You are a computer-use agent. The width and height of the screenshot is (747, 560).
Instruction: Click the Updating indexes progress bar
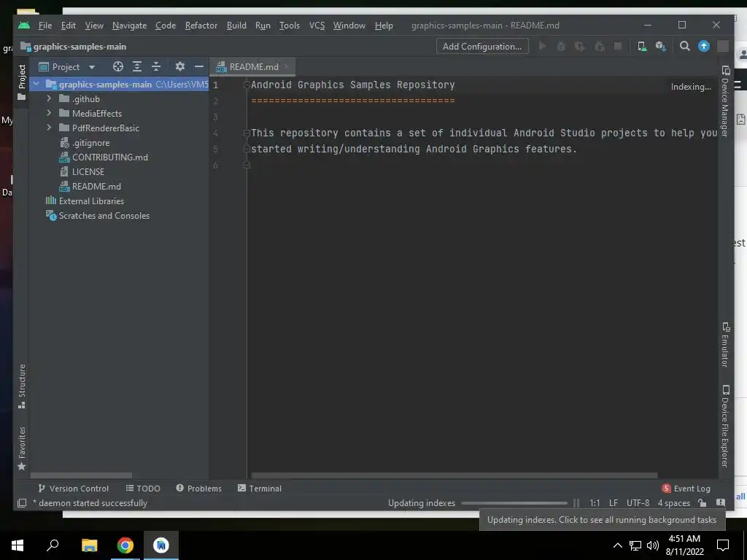[x=514, y=503]
